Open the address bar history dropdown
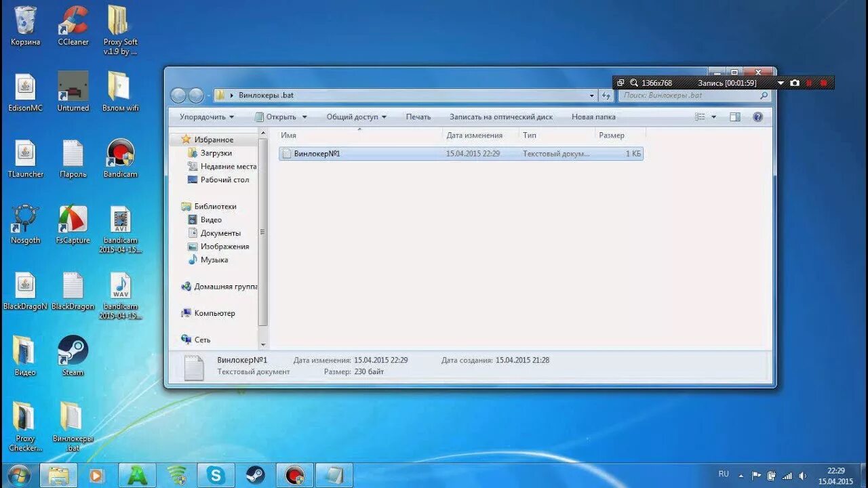The image size is (868, 488). (x=591, y=96)
